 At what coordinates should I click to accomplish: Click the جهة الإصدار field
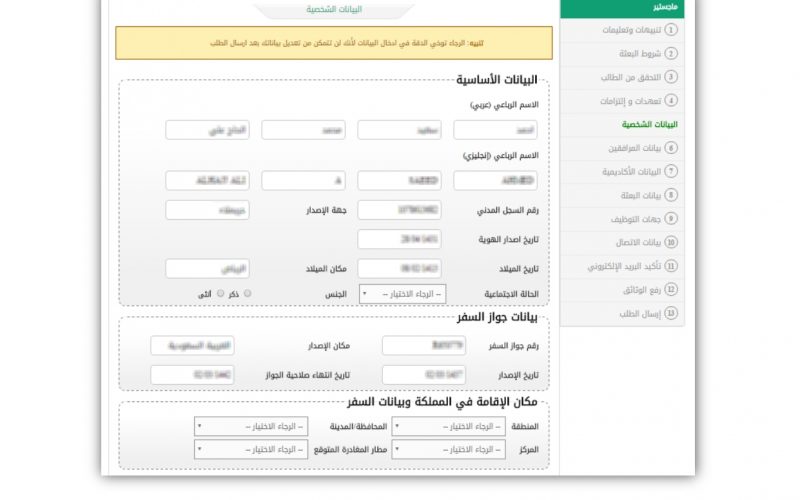[208, 210]
